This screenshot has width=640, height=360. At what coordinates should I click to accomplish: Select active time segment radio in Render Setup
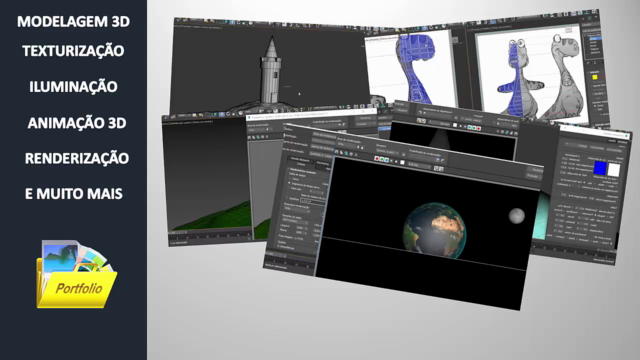[x=289, y=183]
